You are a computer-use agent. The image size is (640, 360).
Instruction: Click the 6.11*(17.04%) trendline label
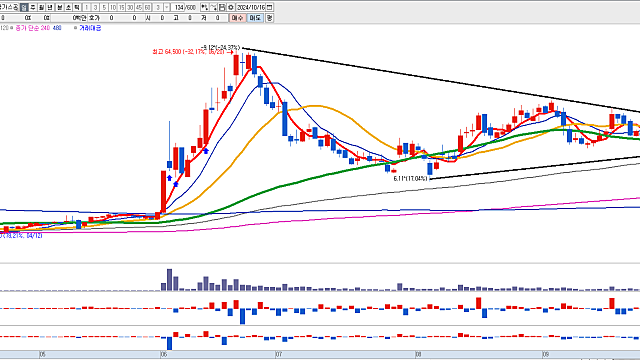tap(410, 179)
